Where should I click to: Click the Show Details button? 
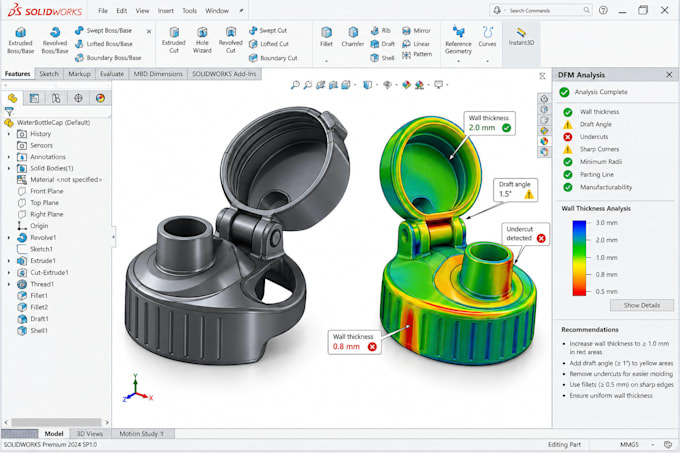point(642,305)
